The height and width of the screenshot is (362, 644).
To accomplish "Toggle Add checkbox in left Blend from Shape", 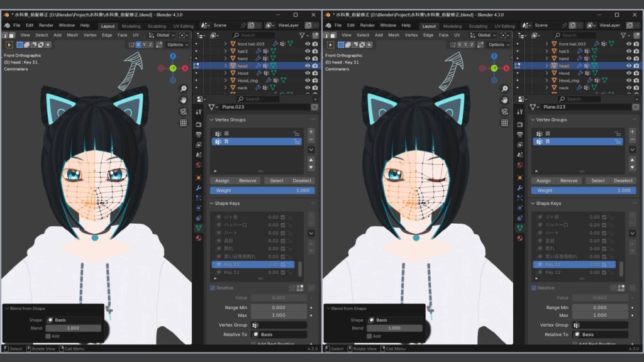I will pyautogui.click(x=48, y=336).
